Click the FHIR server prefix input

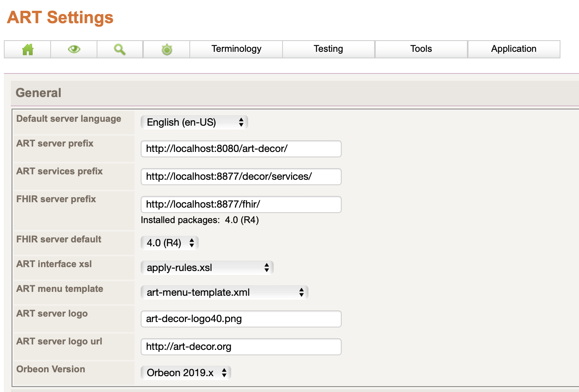(241, 205)
